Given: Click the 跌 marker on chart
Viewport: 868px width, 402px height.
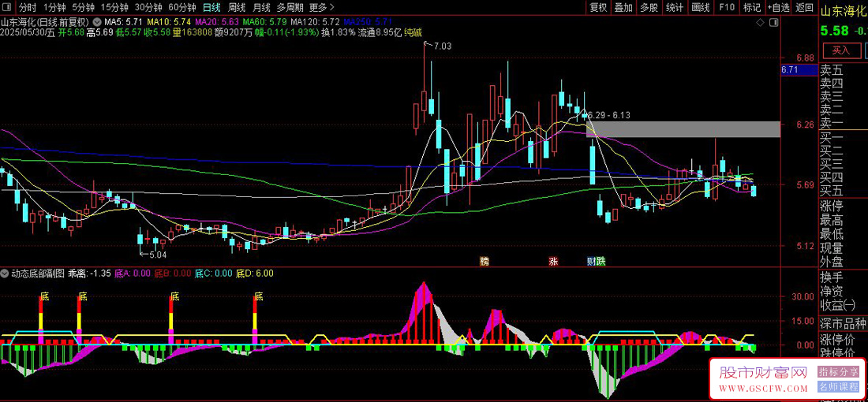Looking at the screenshot, I should (x=600, y=261).
